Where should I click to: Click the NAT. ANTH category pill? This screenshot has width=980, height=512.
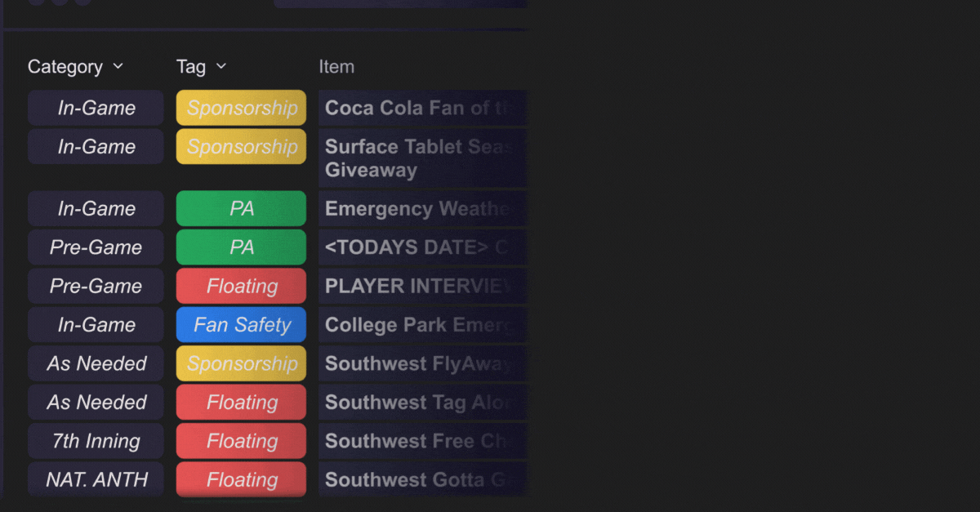click(95, 480)
